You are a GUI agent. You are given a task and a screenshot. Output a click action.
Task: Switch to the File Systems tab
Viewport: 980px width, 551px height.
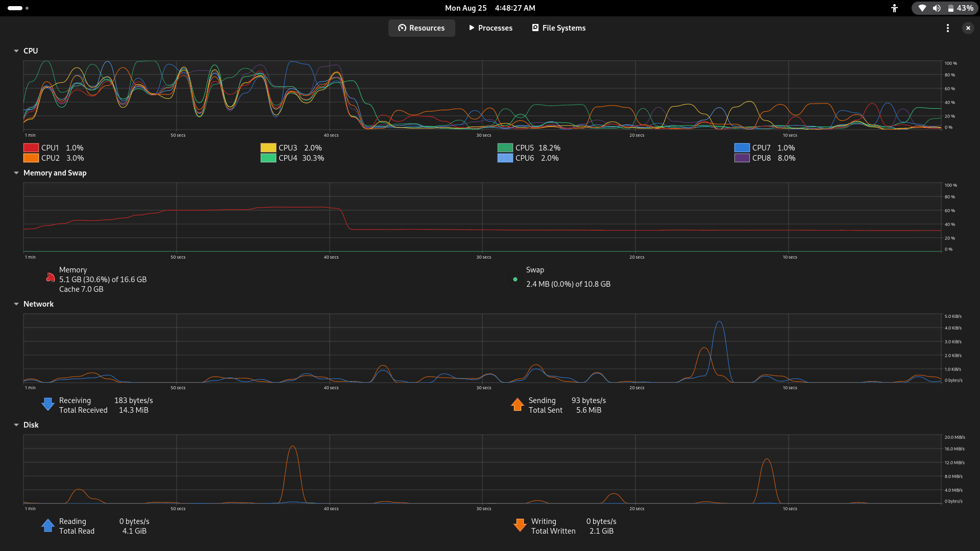(x=559, y=28)
